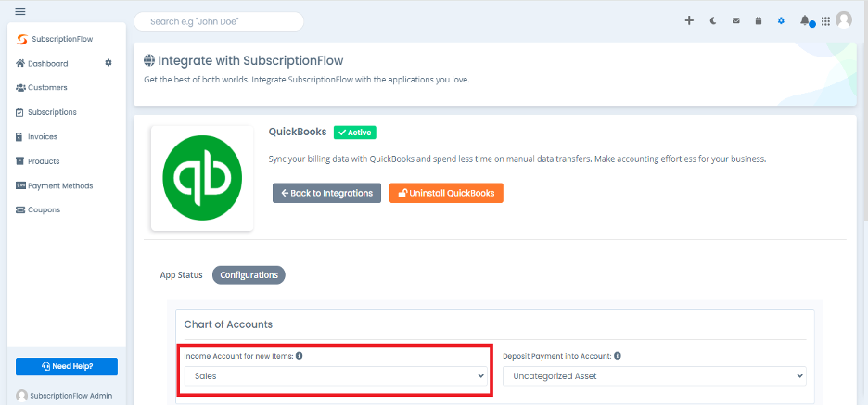The image size is (868, 406).
Task: Switch to App Status tab
Action: pyautogui.click(x=181, y=275)
